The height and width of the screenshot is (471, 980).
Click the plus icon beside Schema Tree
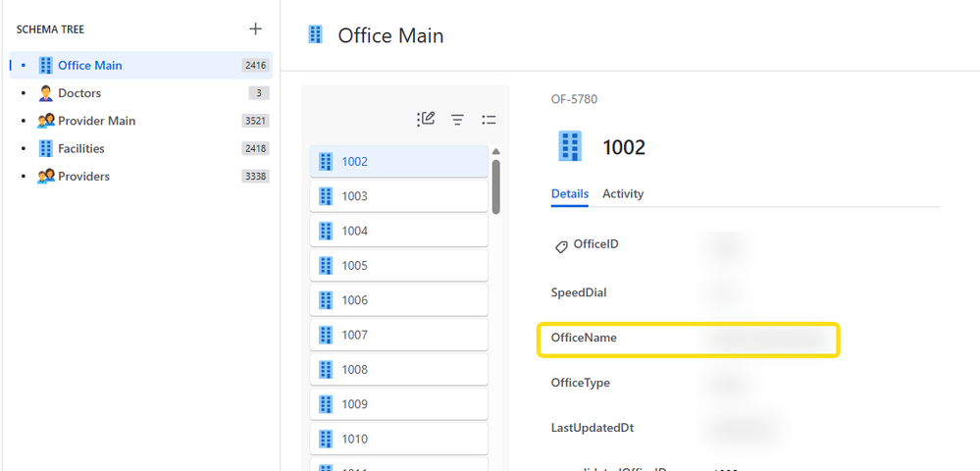click(x=255, y=29)
